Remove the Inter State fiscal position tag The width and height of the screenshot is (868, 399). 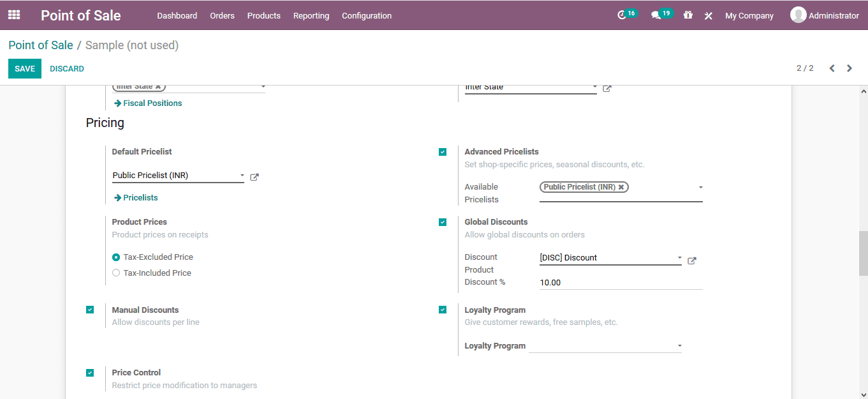coord(159,87)
